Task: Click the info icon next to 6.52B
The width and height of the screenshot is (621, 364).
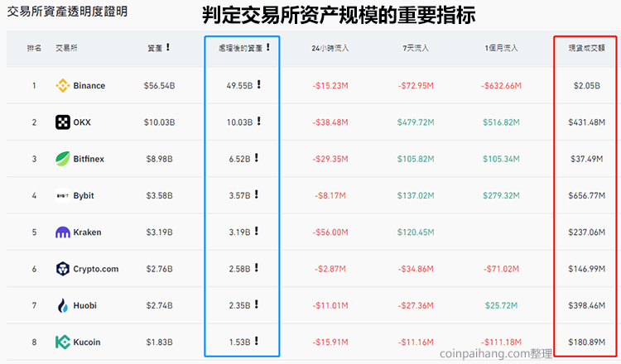Action: (256, 157)
